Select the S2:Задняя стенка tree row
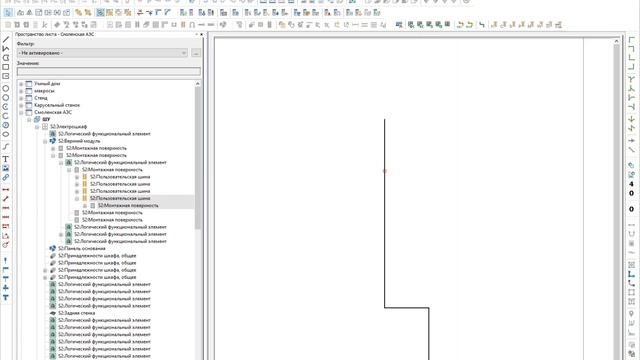640x360 pixels. [x=76, y=313]
